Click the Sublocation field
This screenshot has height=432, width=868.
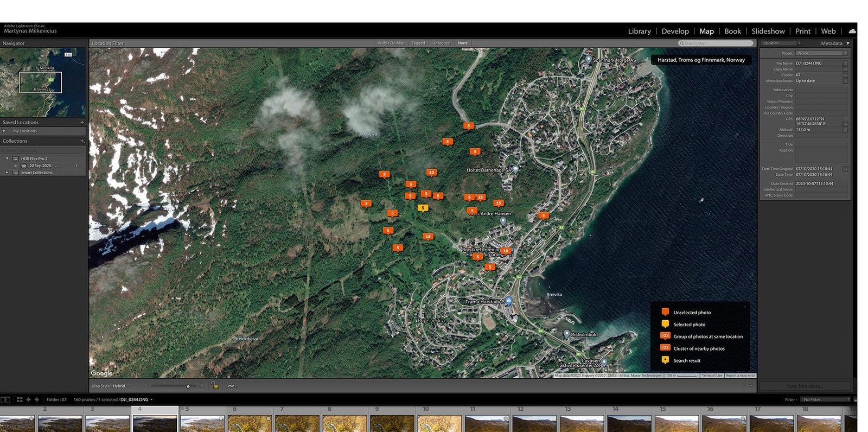tap(821, 90)
